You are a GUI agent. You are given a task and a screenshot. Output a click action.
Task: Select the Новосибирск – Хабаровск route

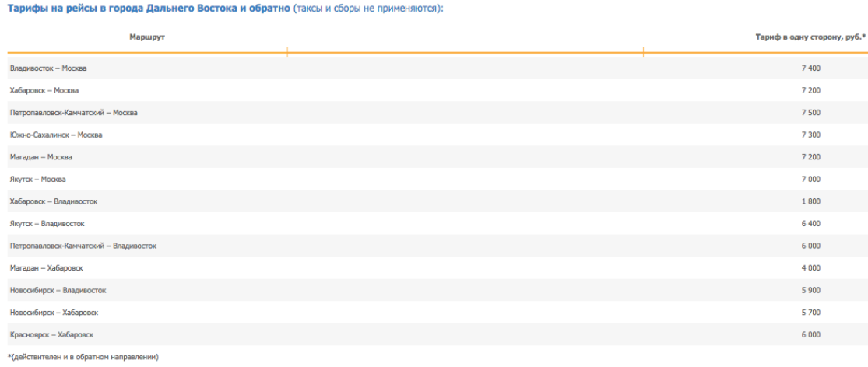(54, 313)
